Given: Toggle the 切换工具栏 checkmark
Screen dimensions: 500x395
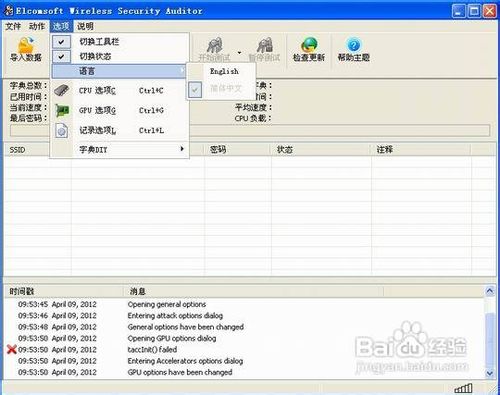Looking at the screenshot, I should (x=61, y=42).
